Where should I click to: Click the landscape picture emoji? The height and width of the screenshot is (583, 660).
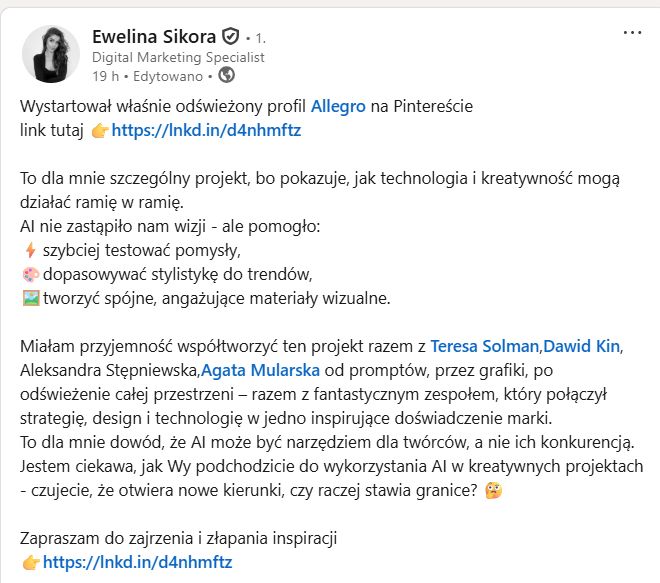click(x=29, y=298)
